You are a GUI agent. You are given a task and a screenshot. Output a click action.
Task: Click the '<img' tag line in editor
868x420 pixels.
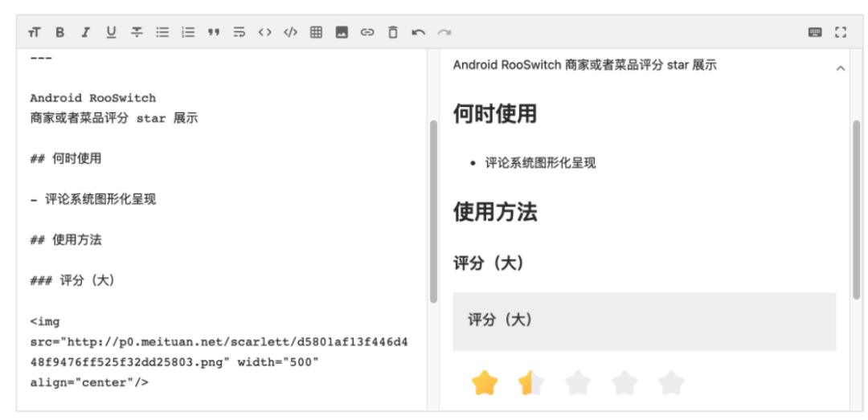click(x=45, y=321)
